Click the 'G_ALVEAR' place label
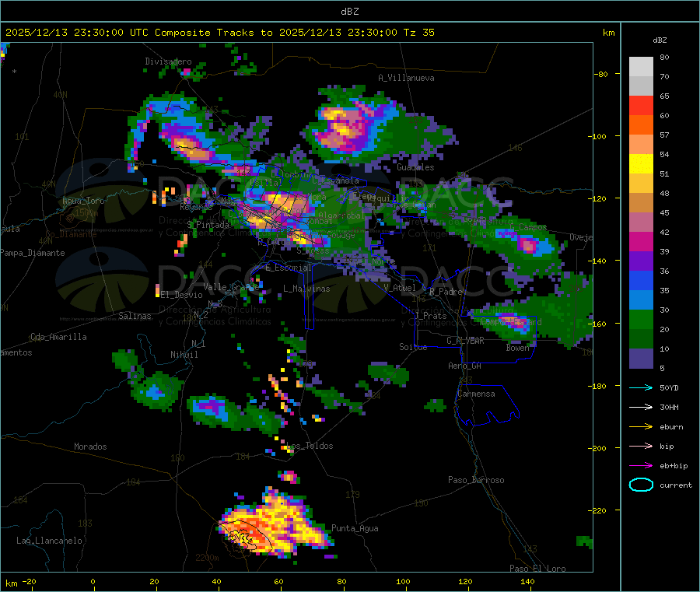The image size is (700, 592). click(465, 341)
